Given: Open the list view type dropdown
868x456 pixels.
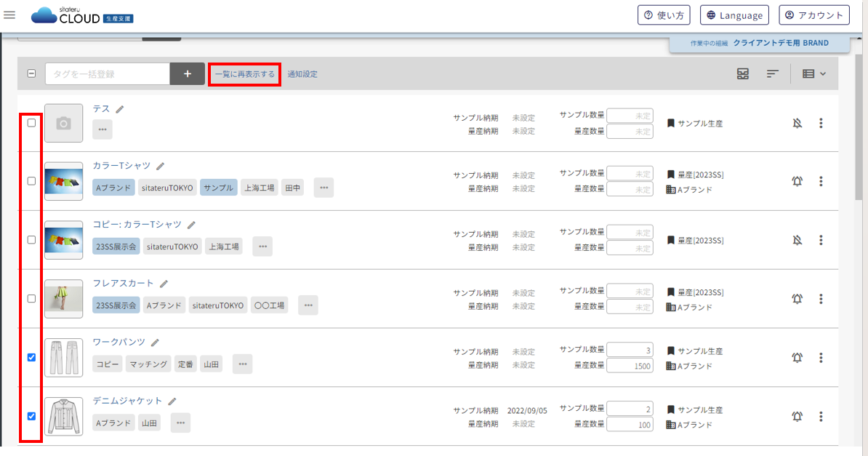Looking at the screenshot, I should pos(813,73).
